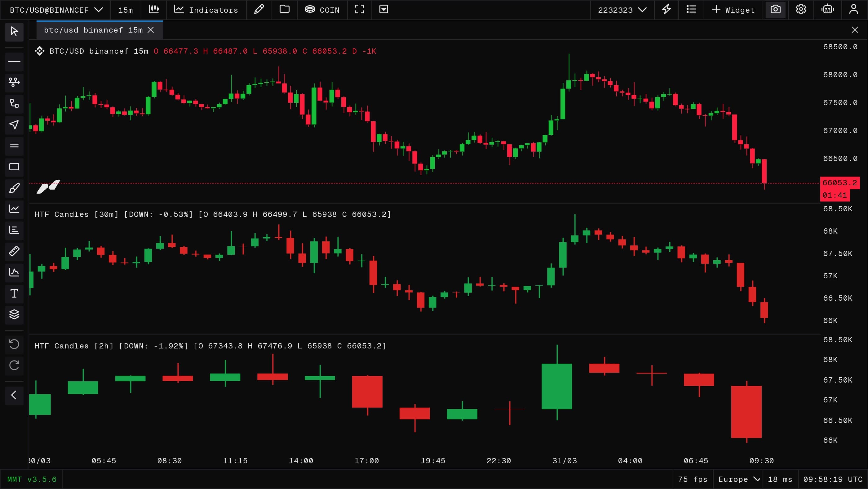Click the 68000.0 price axis label
868x489 pixels.
[840, 74]
